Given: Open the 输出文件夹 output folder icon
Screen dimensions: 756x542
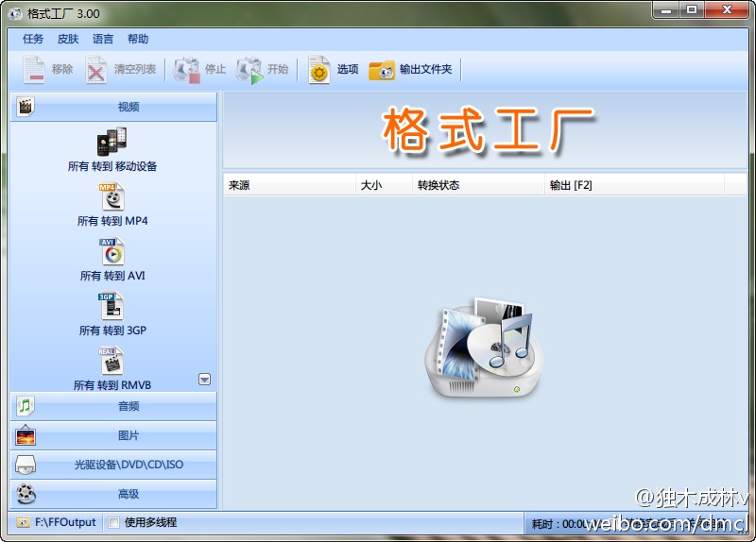Looking at the screenshot, I should click(382, 70).
